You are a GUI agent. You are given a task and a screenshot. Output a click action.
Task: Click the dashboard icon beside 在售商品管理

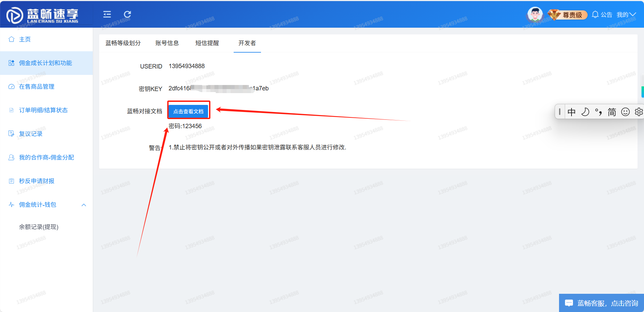tap(11, 86)
